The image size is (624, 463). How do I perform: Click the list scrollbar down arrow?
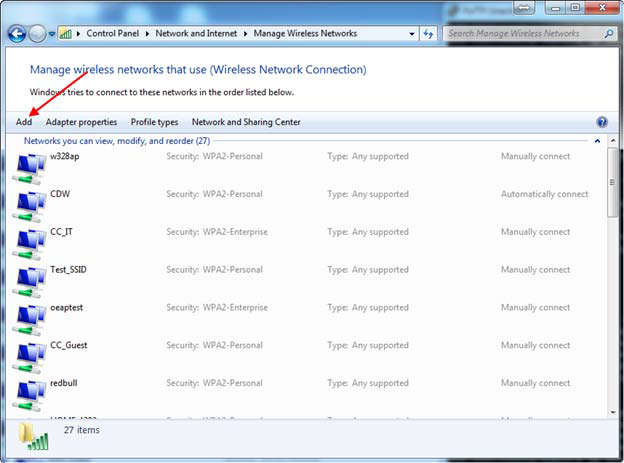tap(613, 412)
